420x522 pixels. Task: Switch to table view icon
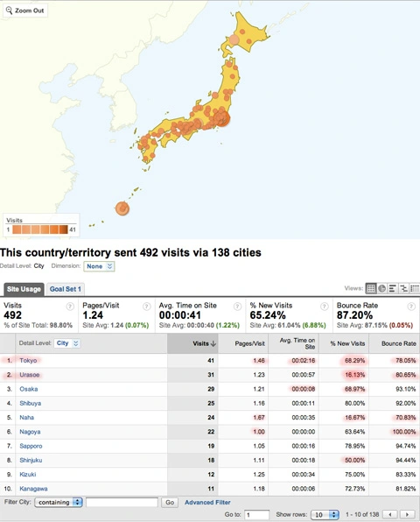pyautogui.click(x=371, y=288)
